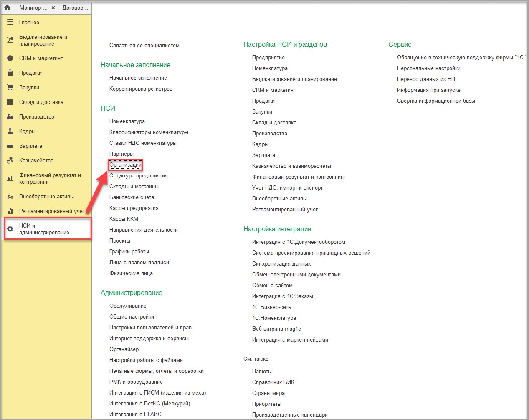
Task: Switch to the Монитор tab
Action: (33, 8)
